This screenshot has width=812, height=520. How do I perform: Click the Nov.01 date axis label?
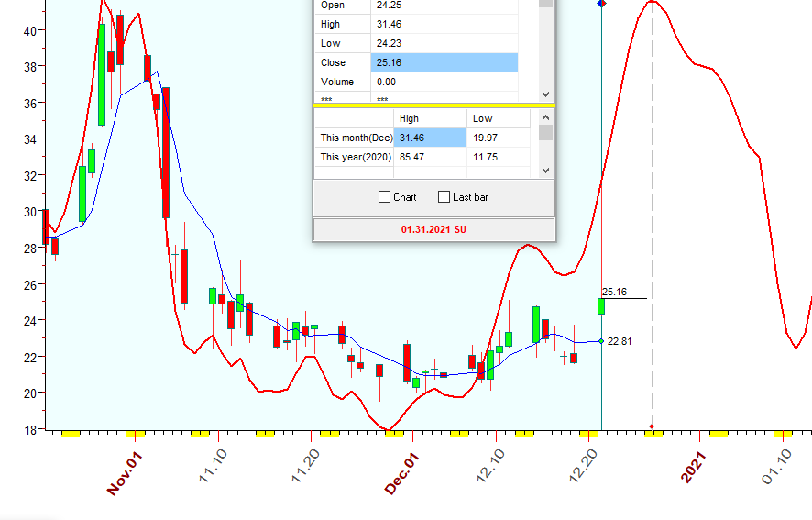coord(125,473)
